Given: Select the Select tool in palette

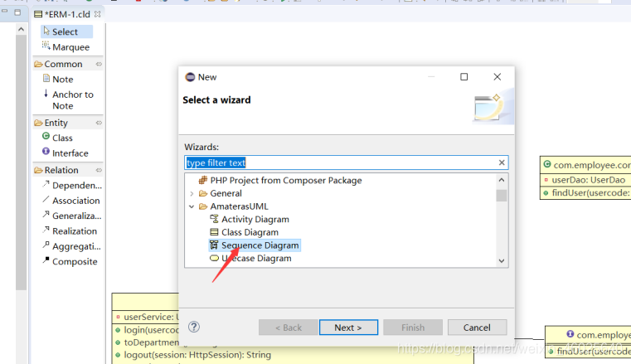Looking at the screenshot, I should (x=66, y=32).
